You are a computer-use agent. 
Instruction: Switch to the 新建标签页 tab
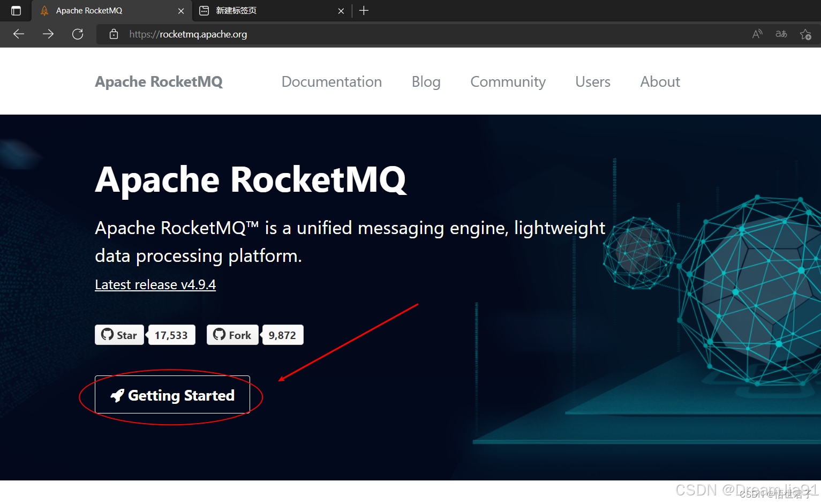[x=272, y=11]
